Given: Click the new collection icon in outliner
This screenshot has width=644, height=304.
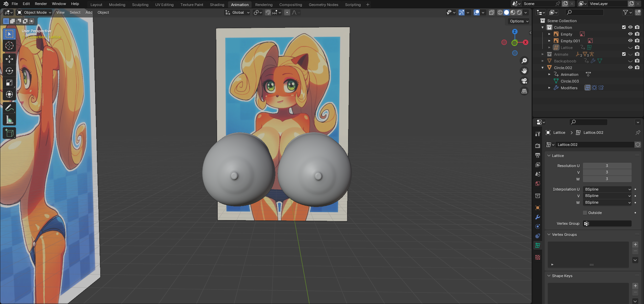Looking at the screenshot, I should [638, 12].
